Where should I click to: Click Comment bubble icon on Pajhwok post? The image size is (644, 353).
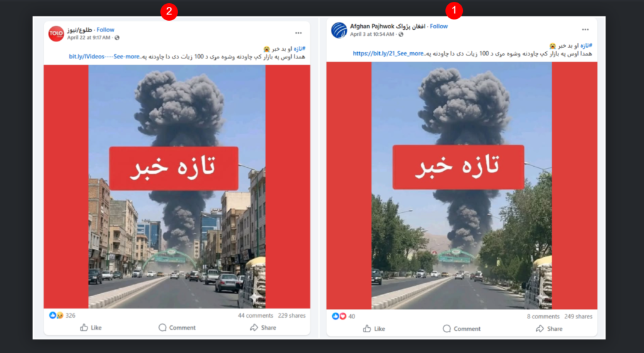click(x=447, y=328)
